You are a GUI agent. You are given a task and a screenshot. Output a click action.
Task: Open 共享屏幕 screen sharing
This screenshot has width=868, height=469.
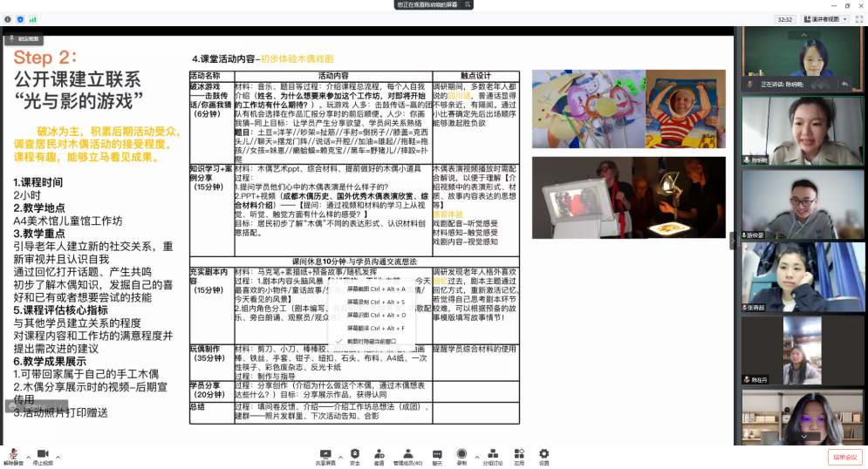tap(326, 453)
